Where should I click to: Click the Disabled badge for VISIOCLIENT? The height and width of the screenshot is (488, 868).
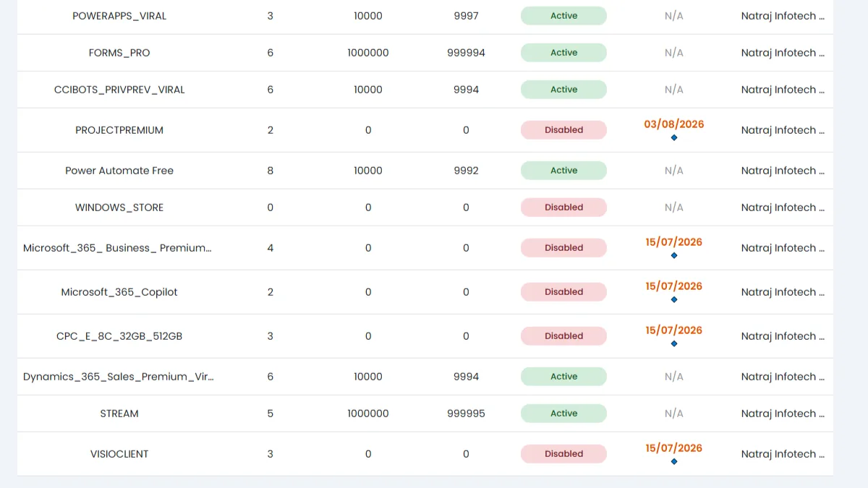point(563,454)
